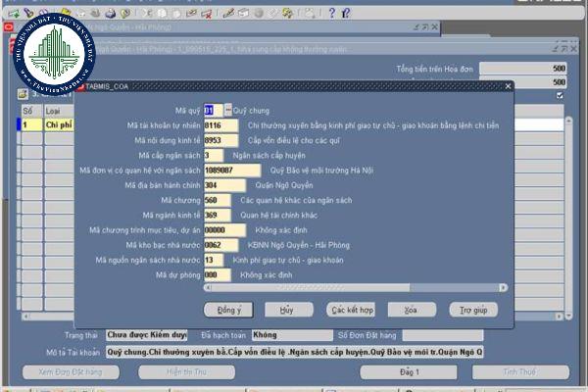The height and width of the screenshot is (392, 588).
Task: Click the pencil edit icon in toolbar
Action: 229,13
